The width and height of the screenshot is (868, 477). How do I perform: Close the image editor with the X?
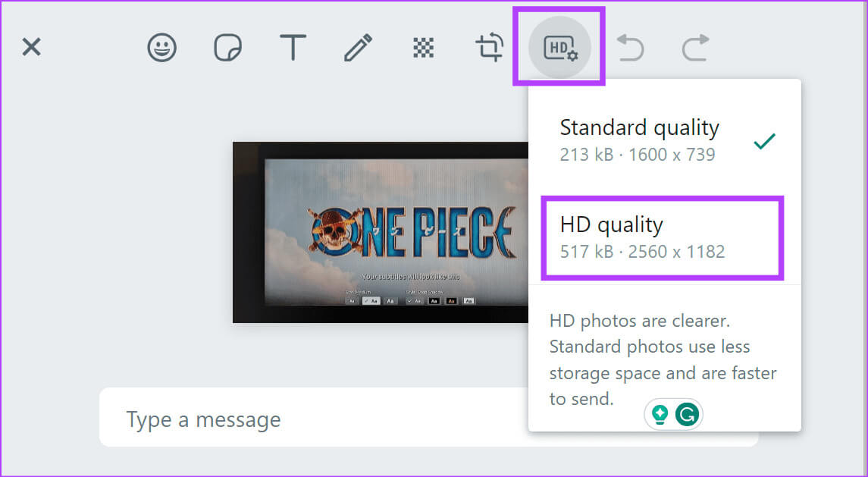pyautogui.click(x=32, y=47)
